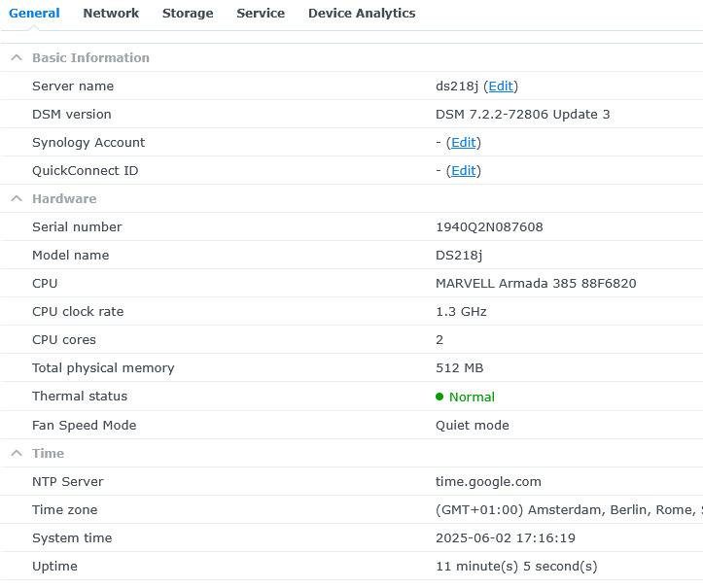703x588 pixels.
Task: Click the Uptime label
Action: pyautogui.click(x=54, y=566)
